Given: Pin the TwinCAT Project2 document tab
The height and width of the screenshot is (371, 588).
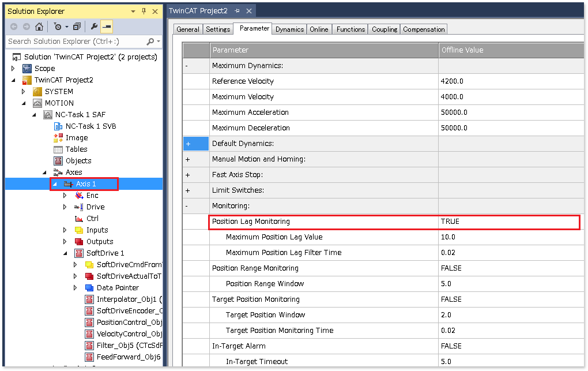Looking at the screenshot, I should coord(237,11).
